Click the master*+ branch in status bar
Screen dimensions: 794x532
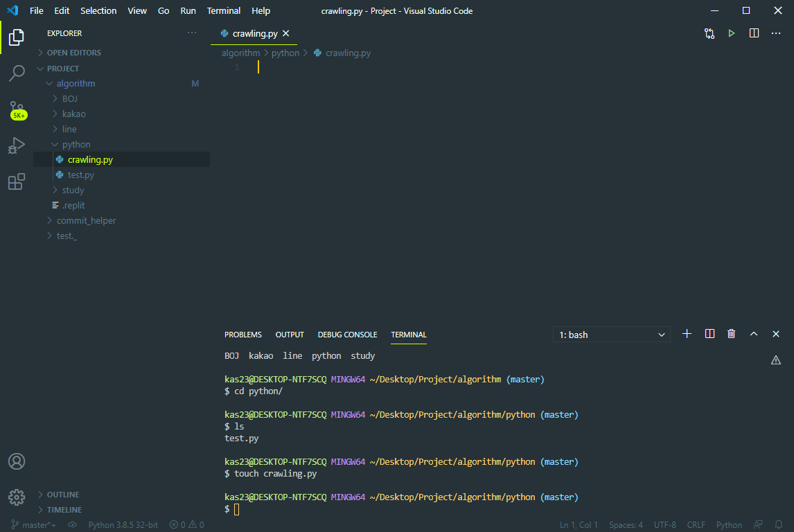click(x=33, y=525)
